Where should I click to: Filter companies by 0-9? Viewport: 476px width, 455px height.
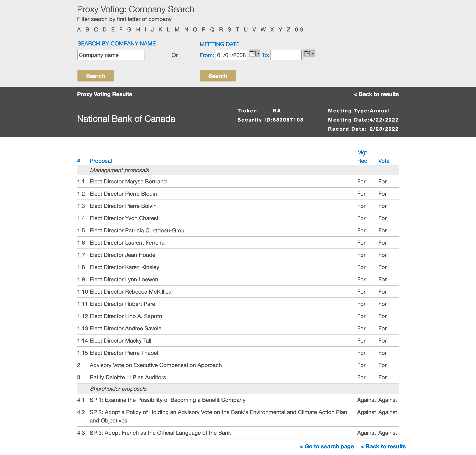(x=299, y=30)
